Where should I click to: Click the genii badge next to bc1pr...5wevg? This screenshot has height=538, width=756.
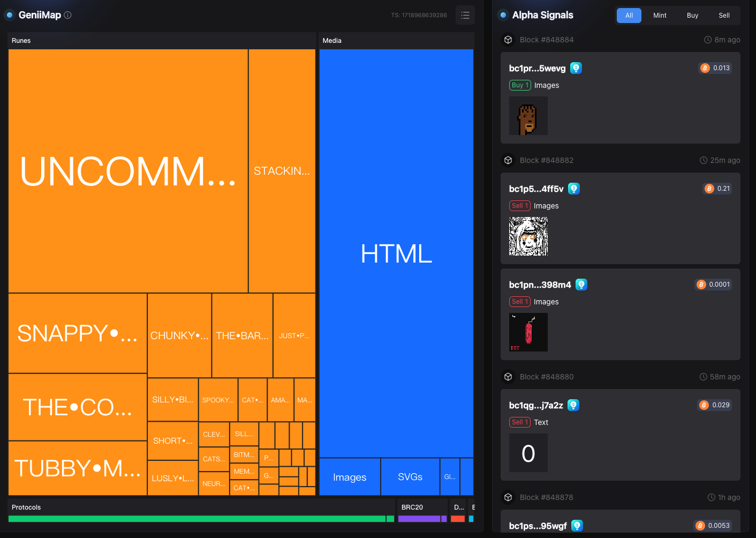point(576,68)
